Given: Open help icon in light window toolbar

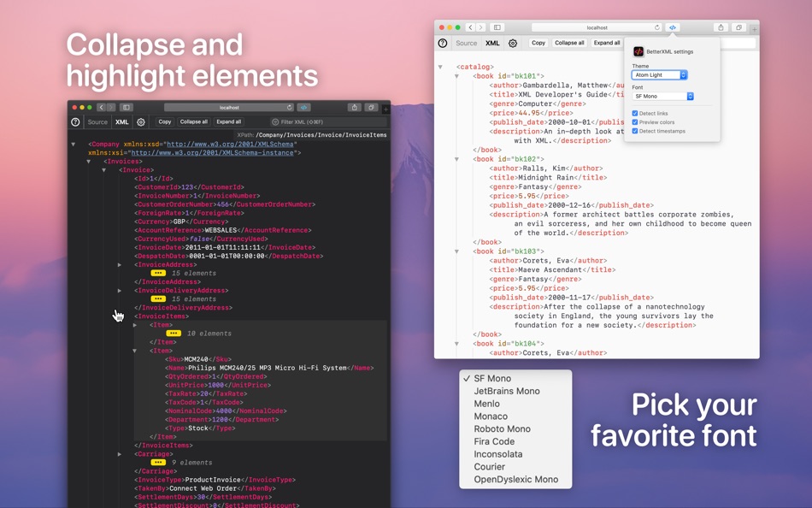Looking at the screenshot, I should tap(443, 43).
